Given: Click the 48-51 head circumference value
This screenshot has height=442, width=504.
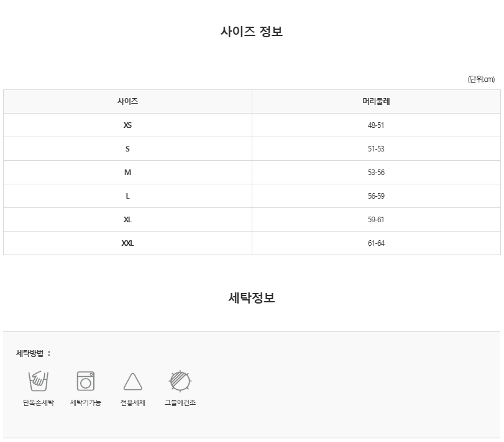Looking at the screenshot, I should [376, 125].
